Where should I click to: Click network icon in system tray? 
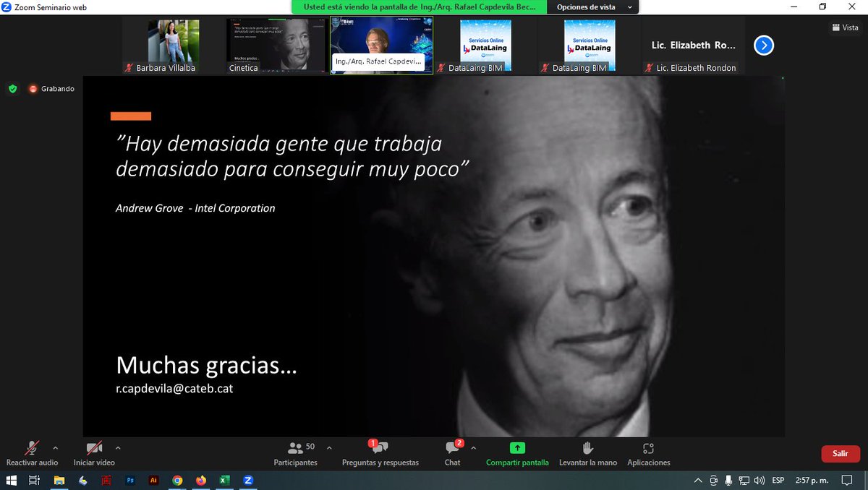[x=744, y=480]
